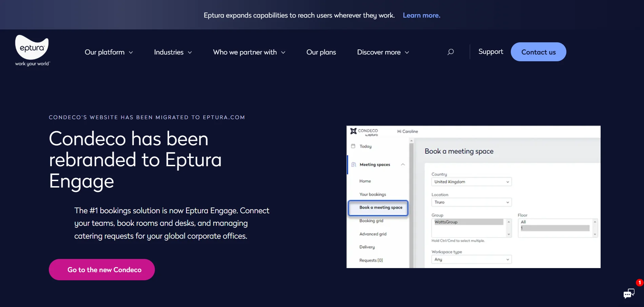
Task: Click the Meeting spaces icon in the sidebar
Action: pos(354,165)
